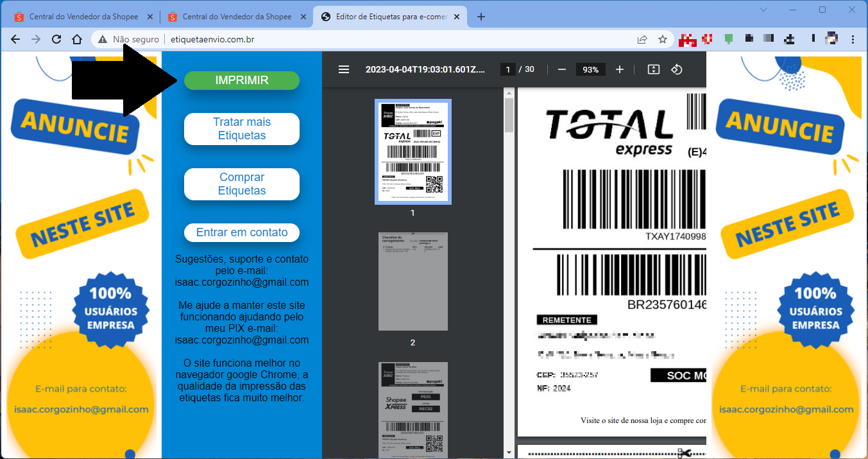This screenshot has height=459, width=868.
Task: Click the fit to page icon
Action: (654, 69)
